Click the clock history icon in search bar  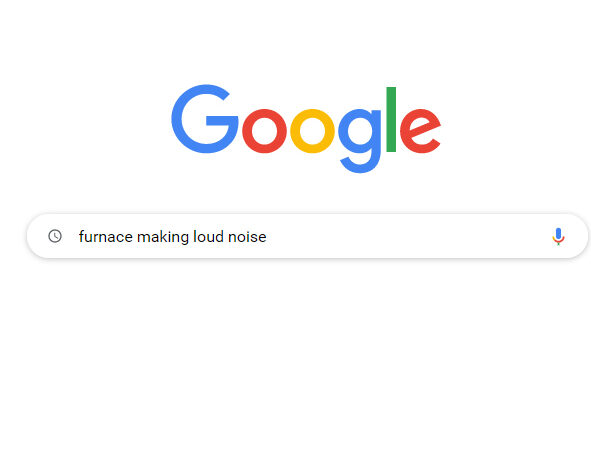point(55,236)
